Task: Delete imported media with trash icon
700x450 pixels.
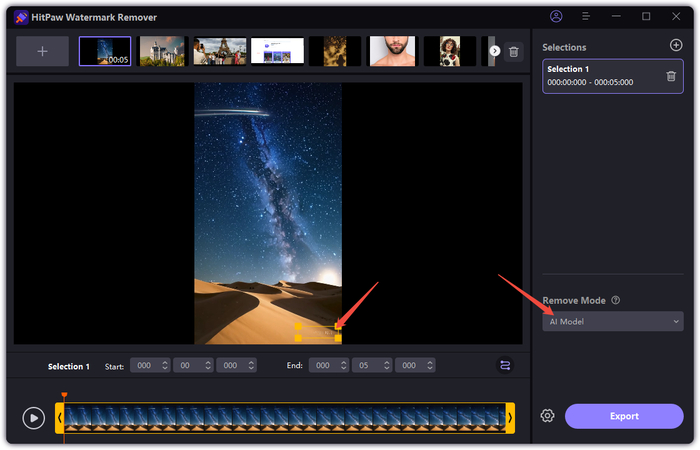Action: pyautogui.click(x=513, y=51)
